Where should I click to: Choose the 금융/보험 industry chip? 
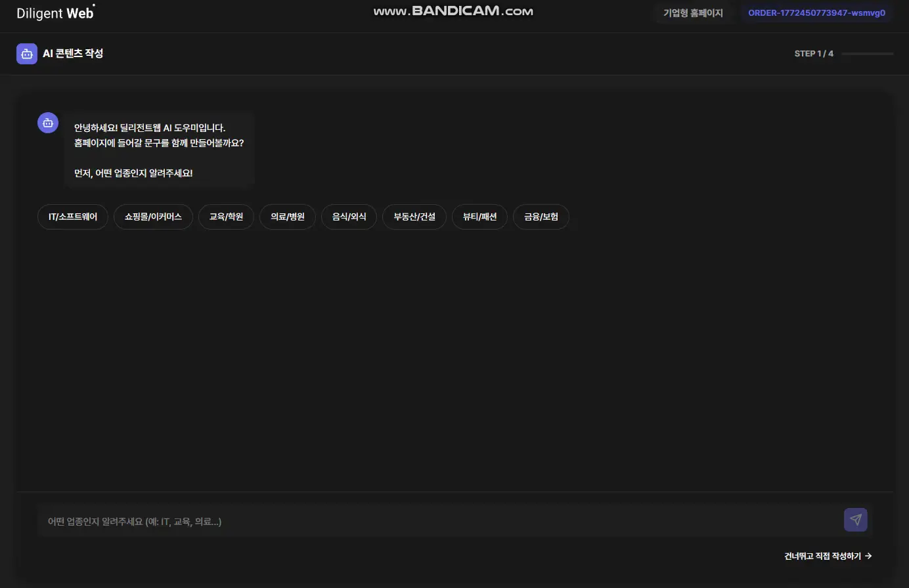[x=541, y=217]
